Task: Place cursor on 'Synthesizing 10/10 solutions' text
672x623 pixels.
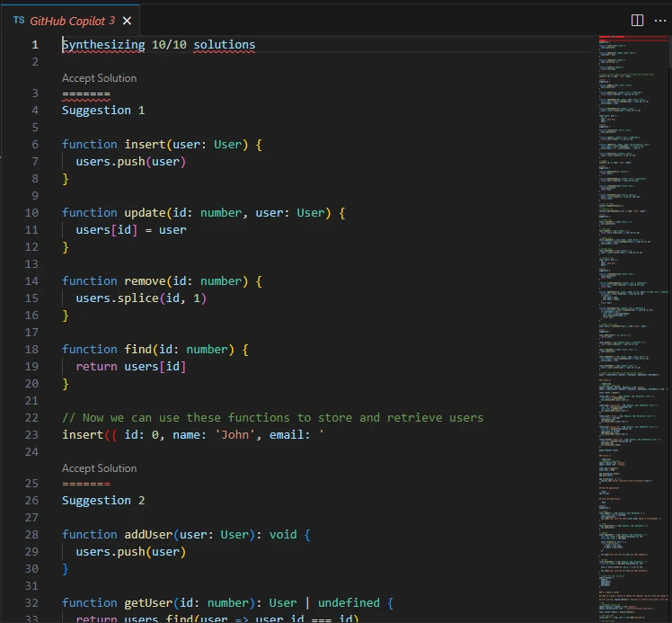Action: click(x=158, y=44)
